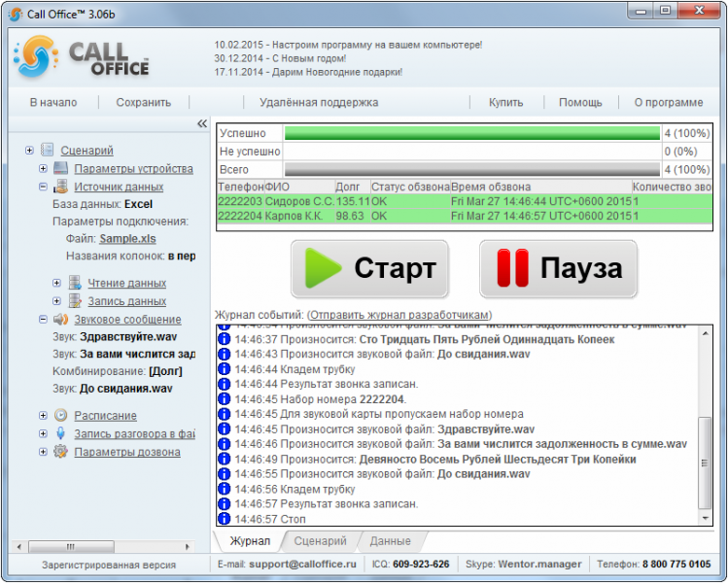Switch to the Данные tab

pyautogui.click(x=391, y=541)
